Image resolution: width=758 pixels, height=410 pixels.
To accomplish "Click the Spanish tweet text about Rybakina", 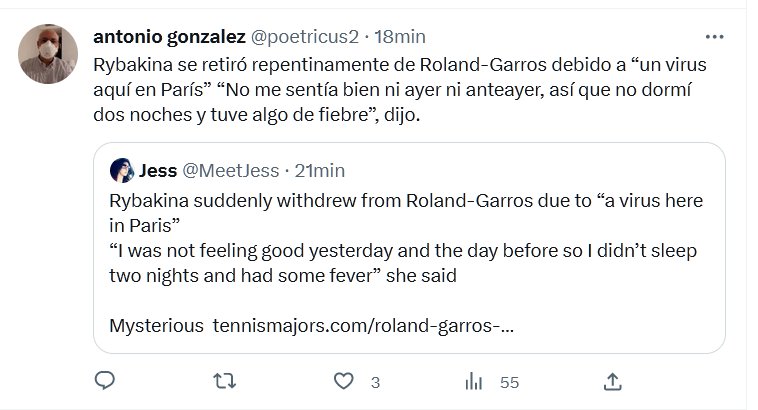I will (400, 90).
